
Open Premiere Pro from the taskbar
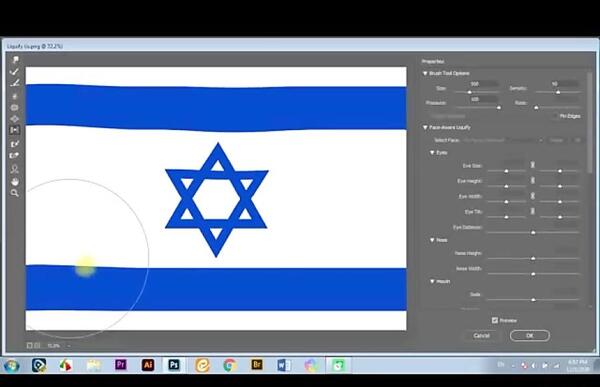[x=121, y=365]
